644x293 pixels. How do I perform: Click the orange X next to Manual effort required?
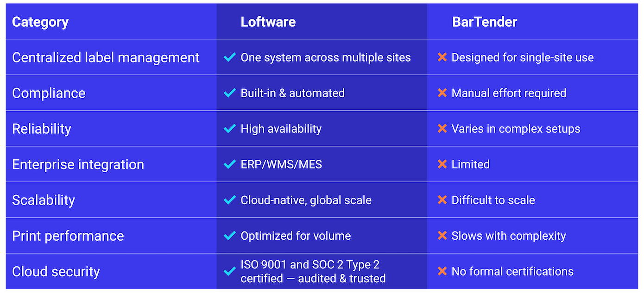click(442, 93)
